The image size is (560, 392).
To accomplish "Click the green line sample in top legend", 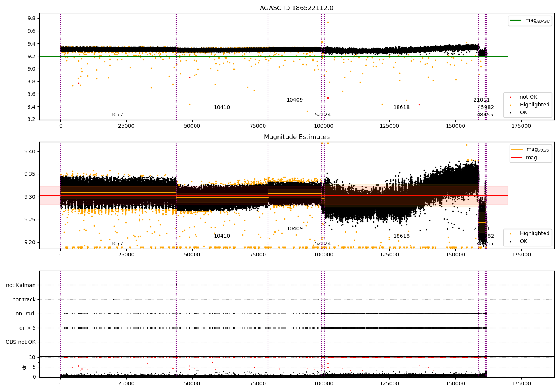I will pyautogui.click(x=516, y=21).
